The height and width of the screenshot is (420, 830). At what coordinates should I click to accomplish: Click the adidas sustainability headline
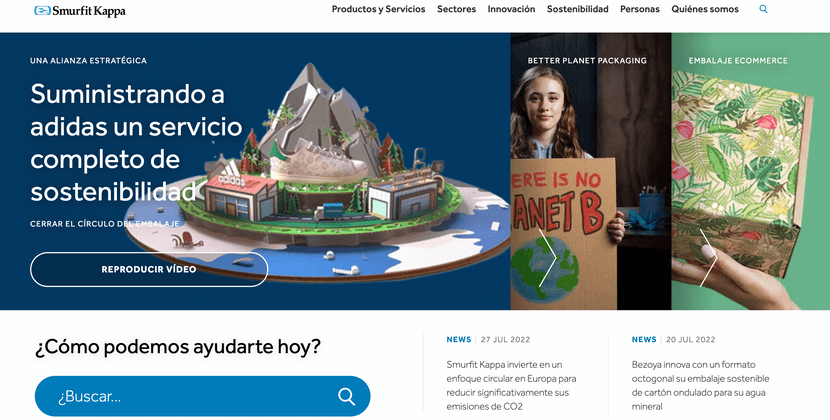[136, 141]
